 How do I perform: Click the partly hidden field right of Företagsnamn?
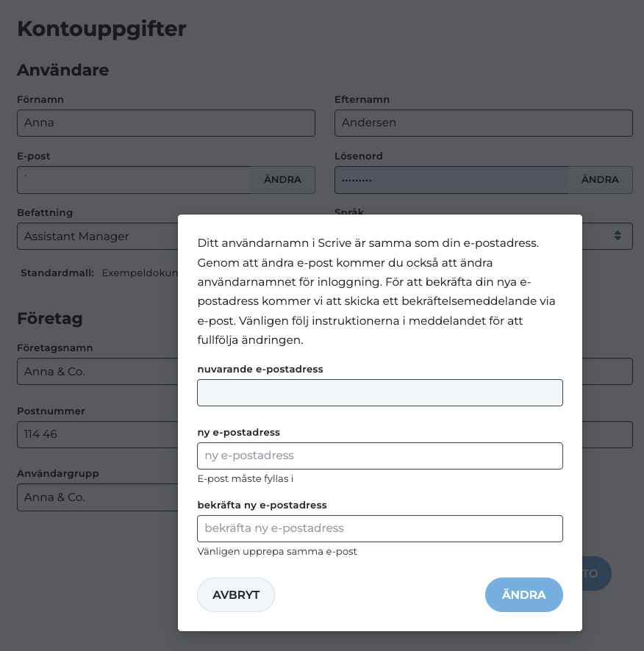click(607, 372)
